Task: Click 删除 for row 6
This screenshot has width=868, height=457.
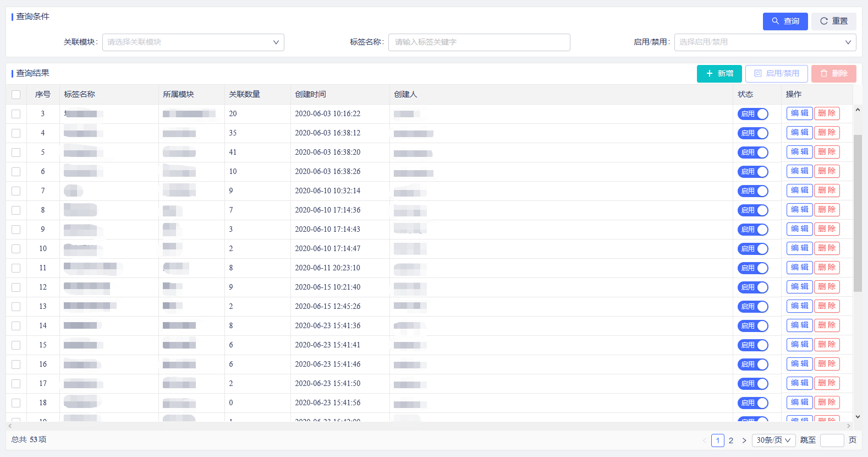Action: (827, 171)
